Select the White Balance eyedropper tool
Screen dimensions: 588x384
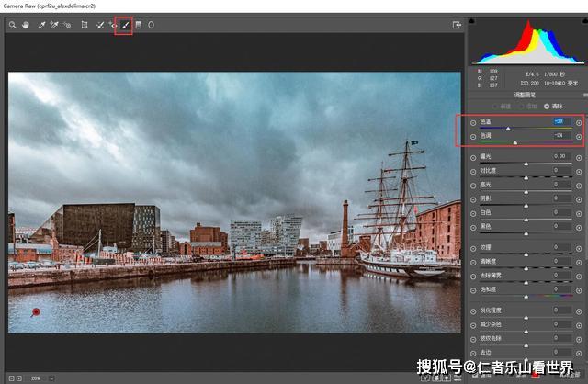point(41,25)
